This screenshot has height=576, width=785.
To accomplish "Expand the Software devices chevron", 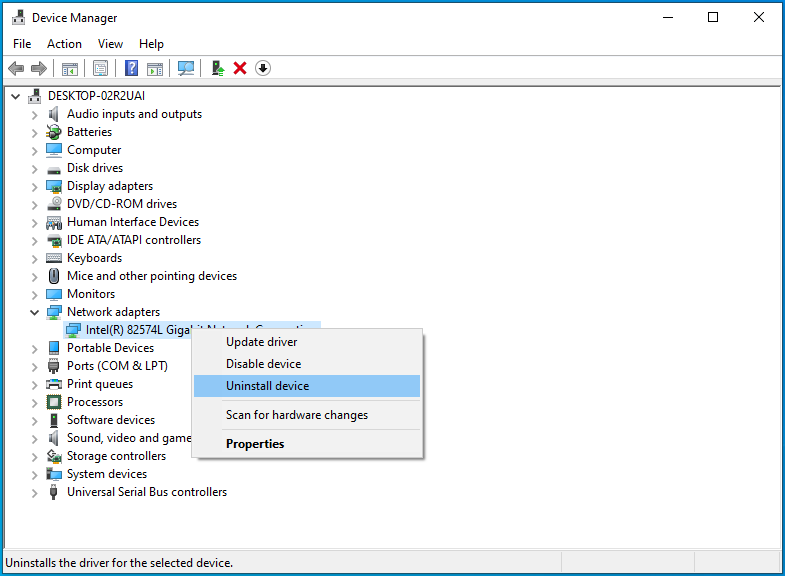I will (x=34, y=421).
